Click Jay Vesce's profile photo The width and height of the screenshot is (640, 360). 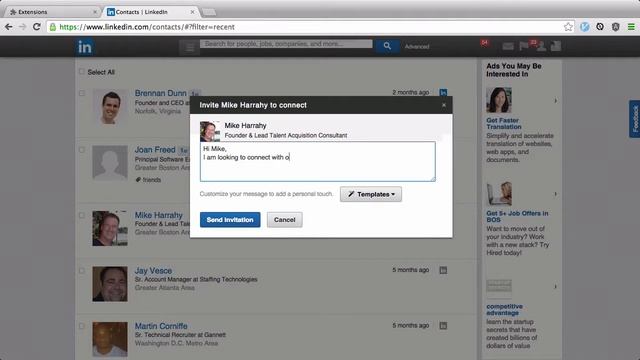coord(110,284)
